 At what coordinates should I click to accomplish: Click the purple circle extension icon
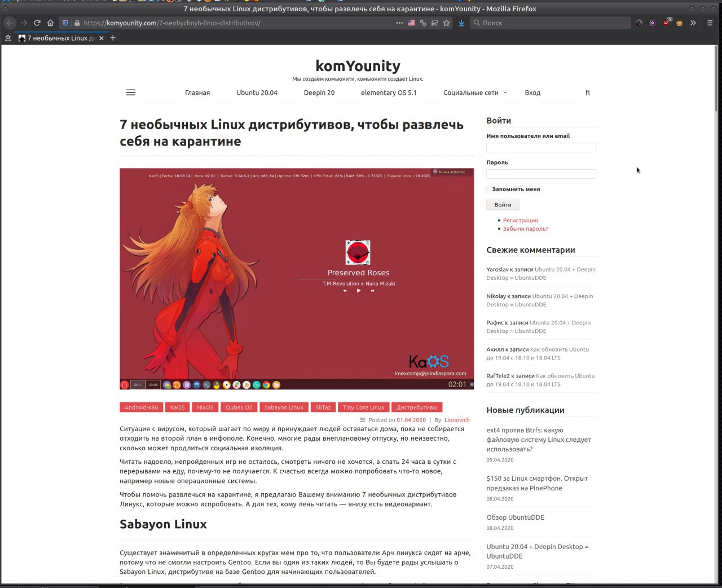(653, 23)
